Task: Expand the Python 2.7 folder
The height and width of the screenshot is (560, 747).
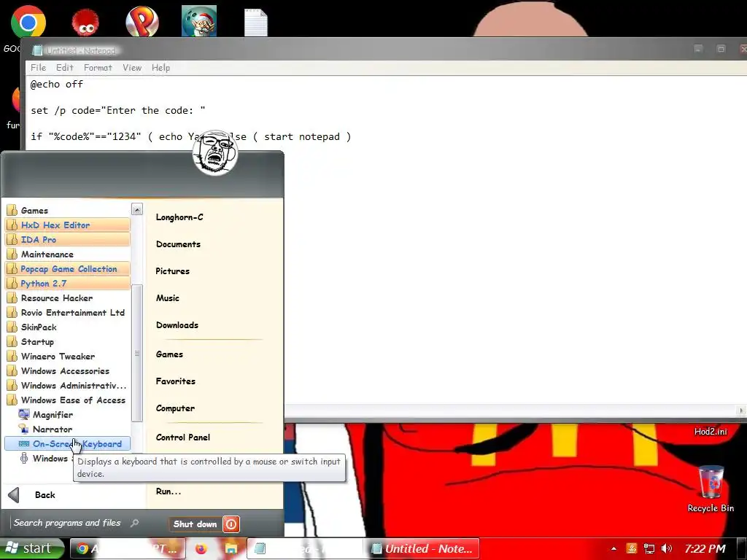Action: 67,284
